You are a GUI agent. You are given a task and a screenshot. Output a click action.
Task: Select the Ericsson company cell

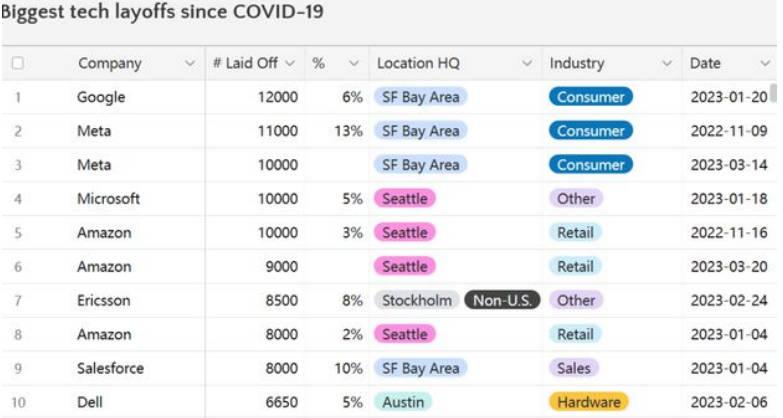click(x=103, y=300)
